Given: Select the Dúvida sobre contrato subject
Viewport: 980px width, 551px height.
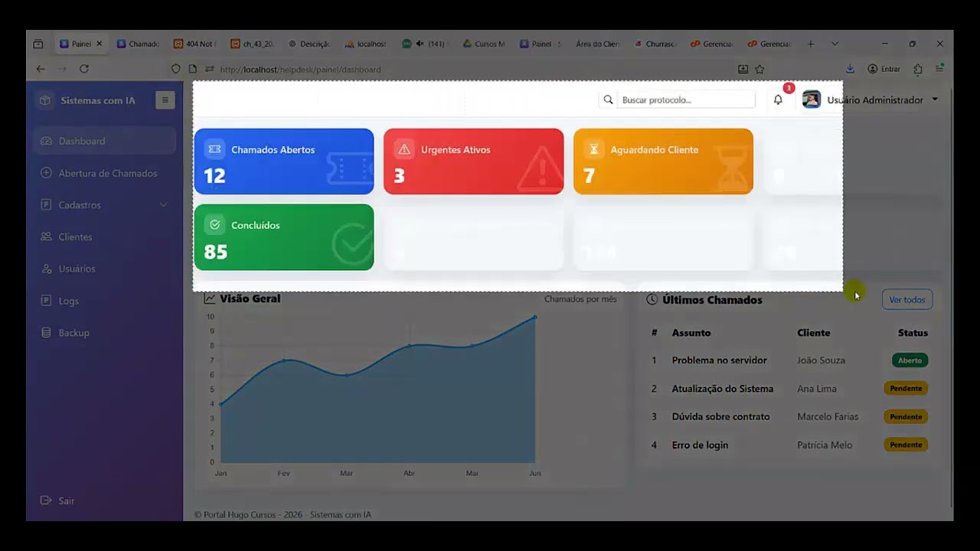Looking at the screenshot, I should point(720,417).
